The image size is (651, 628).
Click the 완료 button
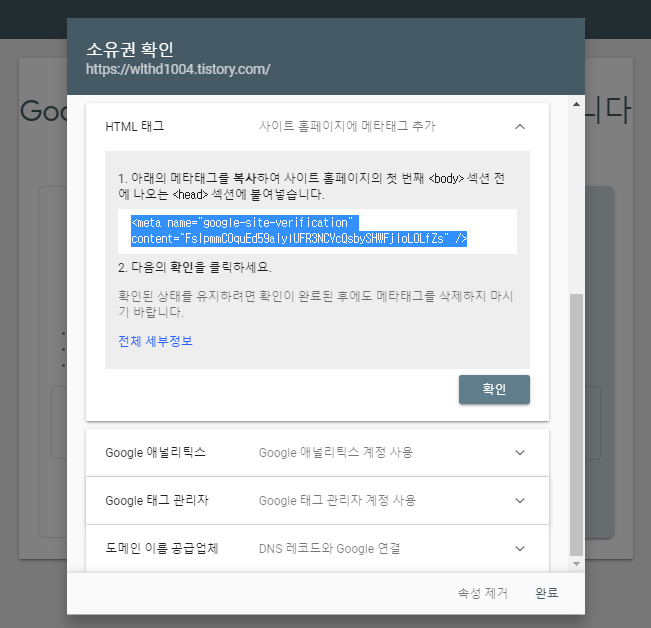pos(546,593)
